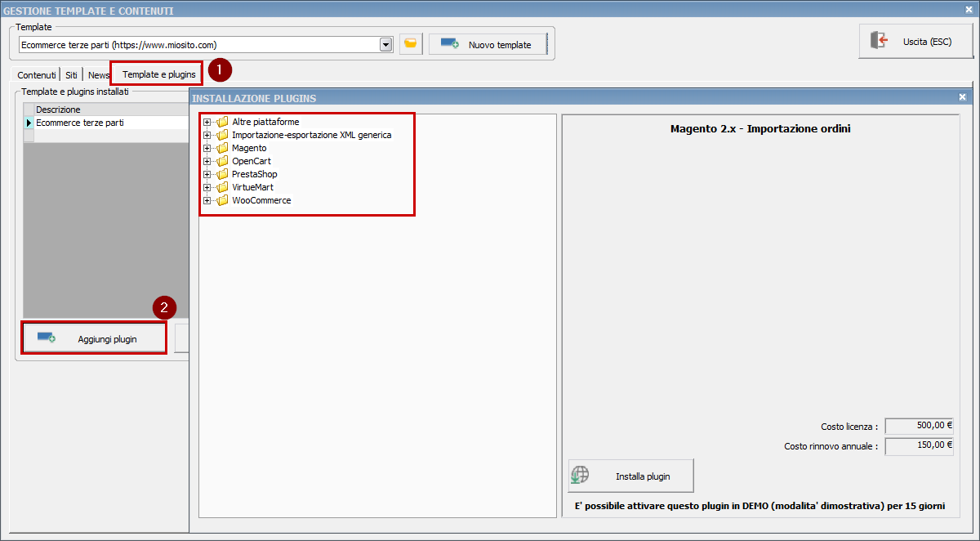The image size is (980, 541).
Task: Expand the VirtueMart tree node
Action: pos(207,187)
